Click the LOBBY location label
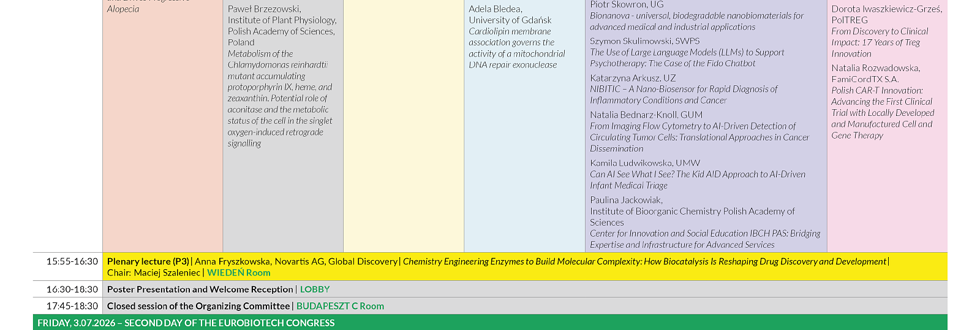This screenshot has height=330, width=980. click(315, 290)
